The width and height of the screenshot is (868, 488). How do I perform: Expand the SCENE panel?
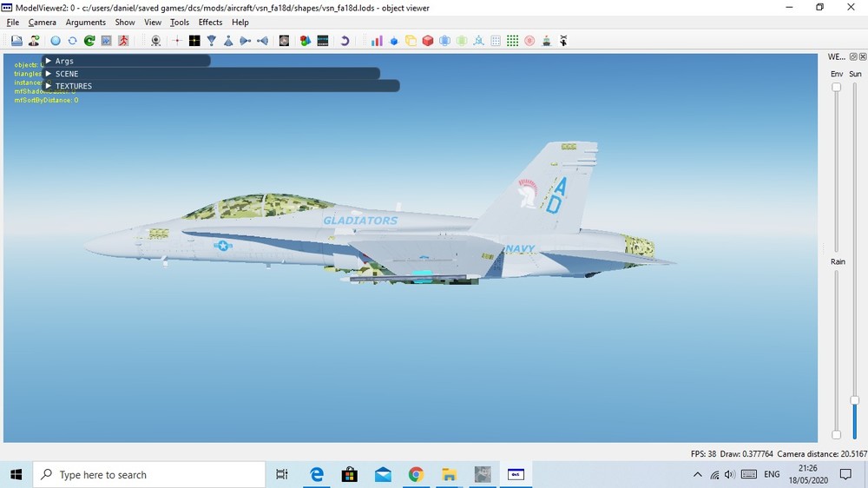tap(49, 74)
